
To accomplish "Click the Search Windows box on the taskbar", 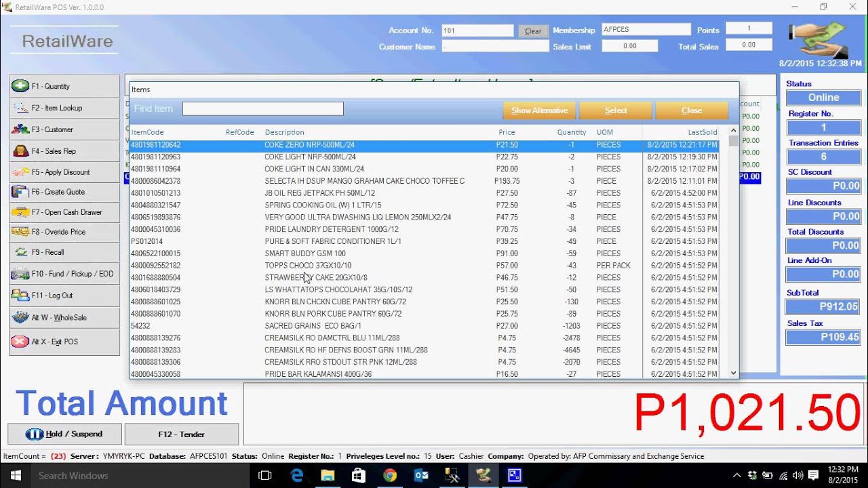I will click(x=139, y=475).
